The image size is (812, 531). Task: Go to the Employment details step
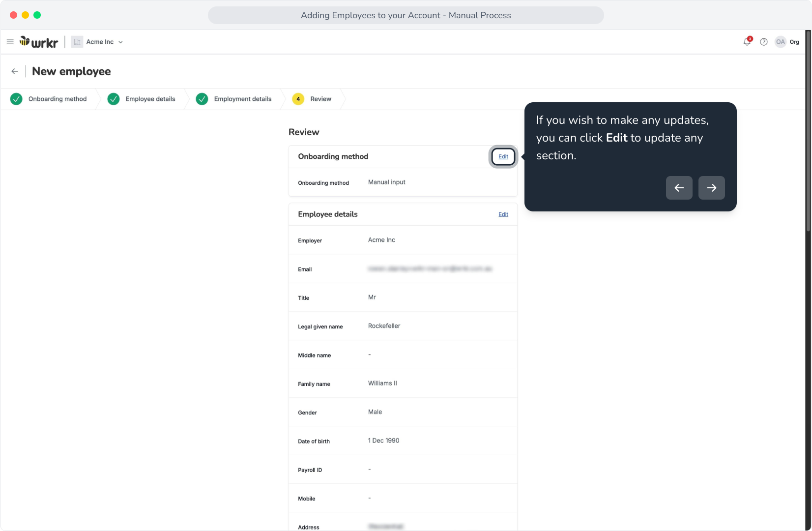coord(234,99)
